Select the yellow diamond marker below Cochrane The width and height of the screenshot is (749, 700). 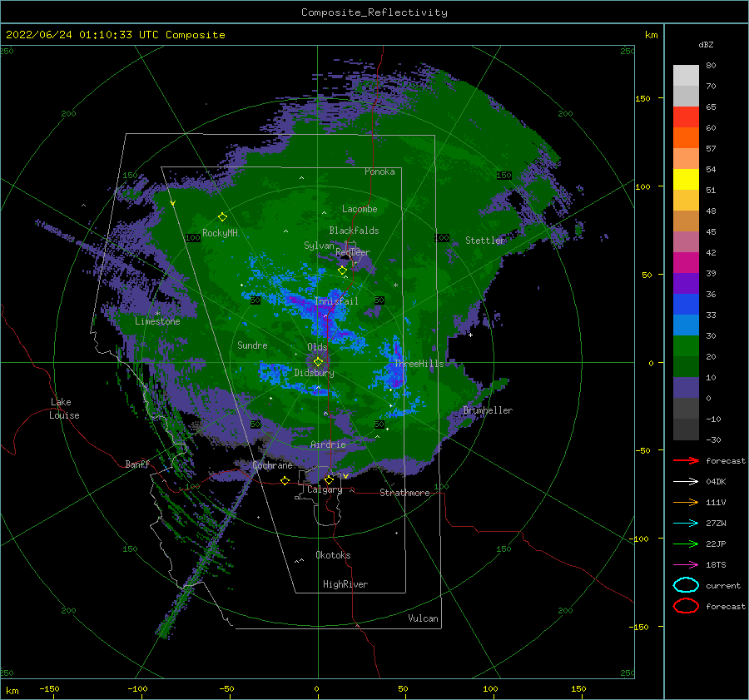click(285, 480)
